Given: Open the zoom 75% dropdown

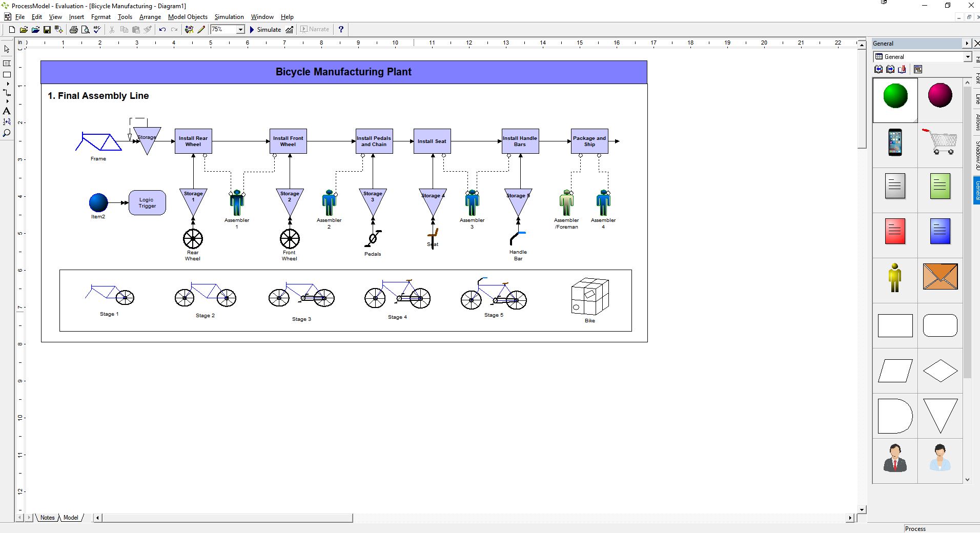Looking at the screenshot, I should coord(240,30).
